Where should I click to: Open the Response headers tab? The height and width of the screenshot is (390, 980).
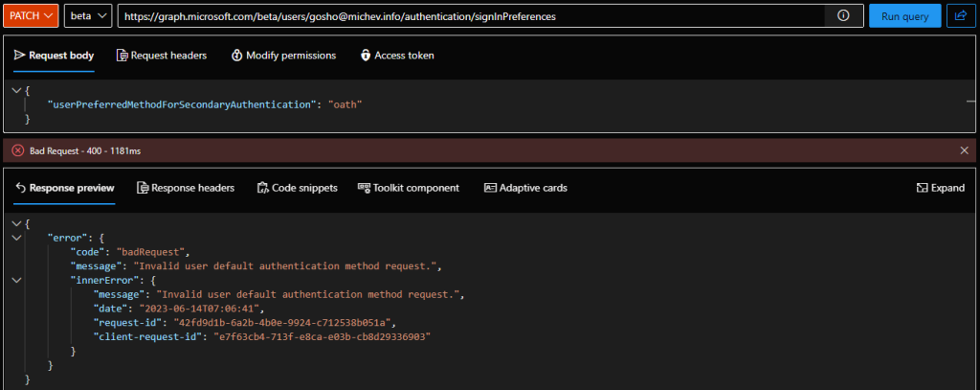tap(186, 188)
